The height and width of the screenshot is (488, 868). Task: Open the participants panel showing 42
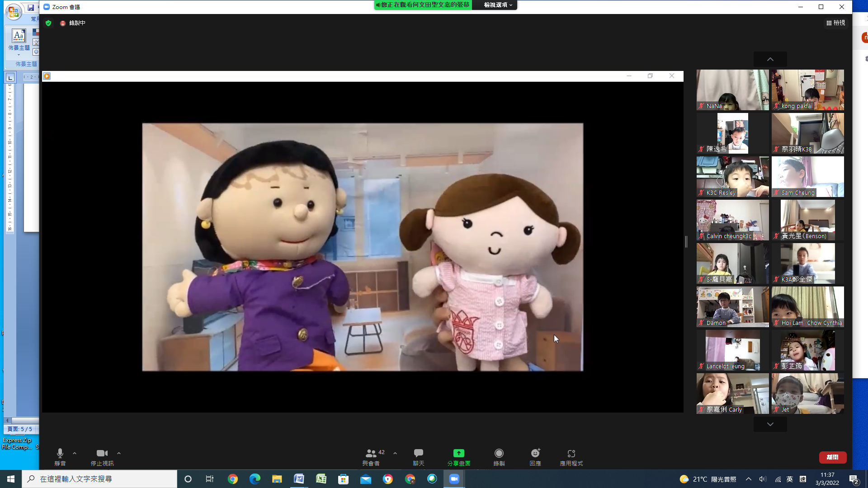373,457
